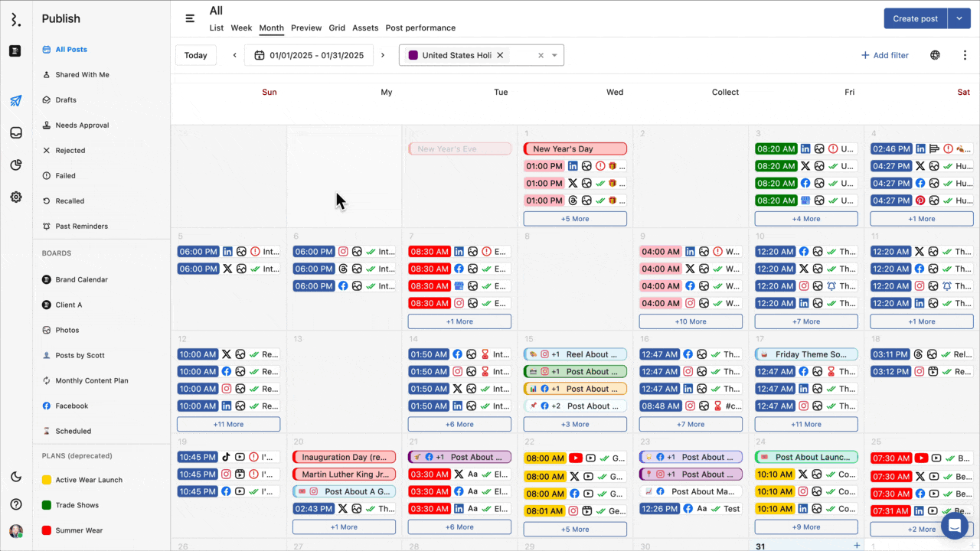Open the Engage inbox icon in left rail
The height and width of the screenshot is (551, 980).
pos(15,132)
